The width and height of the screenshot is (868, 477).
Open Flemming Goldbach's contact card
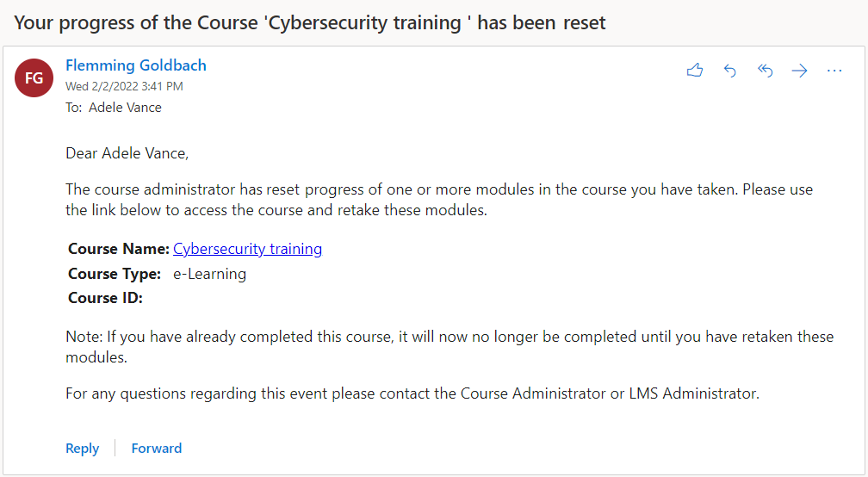point(136,65)
